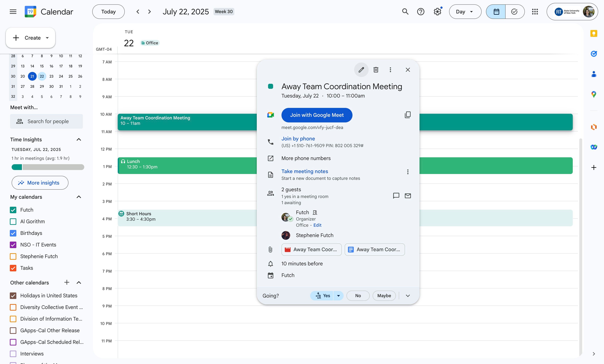Enable the Stephenie Futch calendar checkbox
604x364 pixels.
(x=13, y=256)
